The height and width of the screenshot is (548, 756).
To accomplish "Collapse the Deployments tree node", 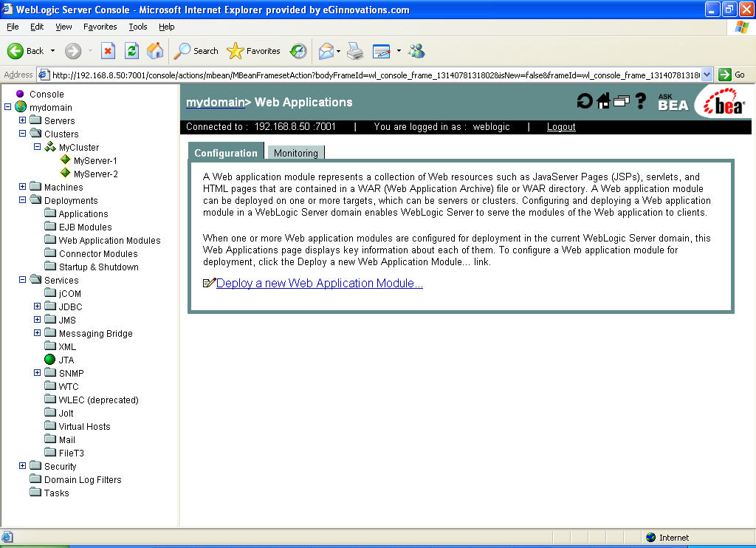I will click(x=22, y=199).
